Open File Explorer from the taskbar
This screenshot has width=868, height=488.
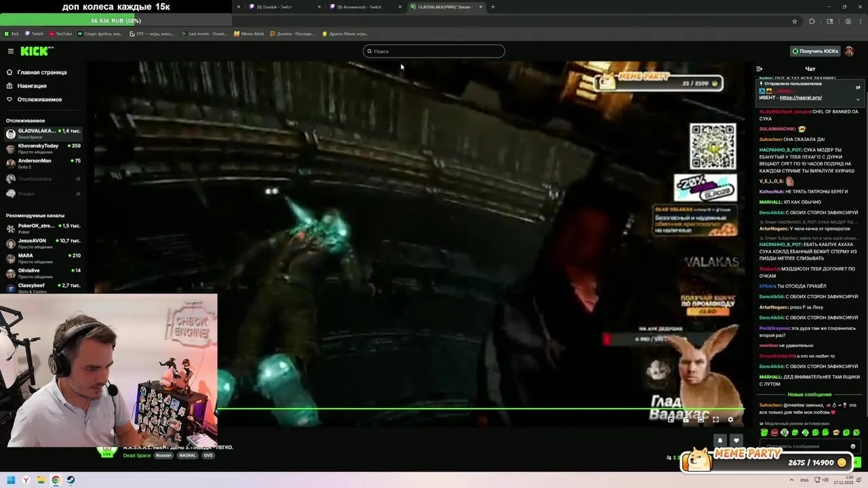tap(41, 480)
